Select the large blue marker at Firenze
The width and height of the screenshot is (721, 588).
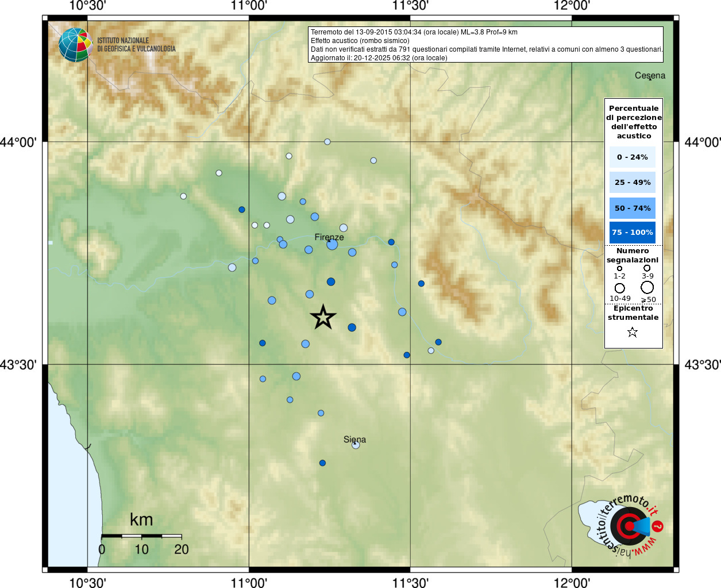tap(332, 245)
